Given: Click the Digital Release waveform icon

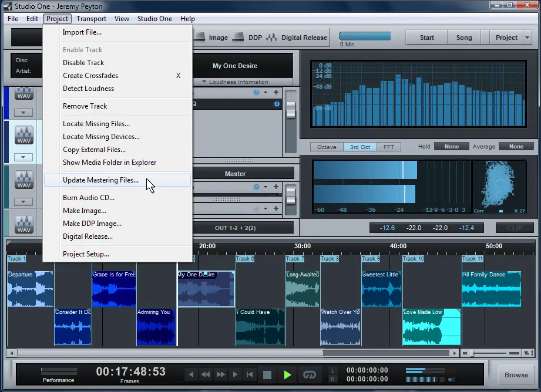Looking at the screenshot, I should 271,38.
